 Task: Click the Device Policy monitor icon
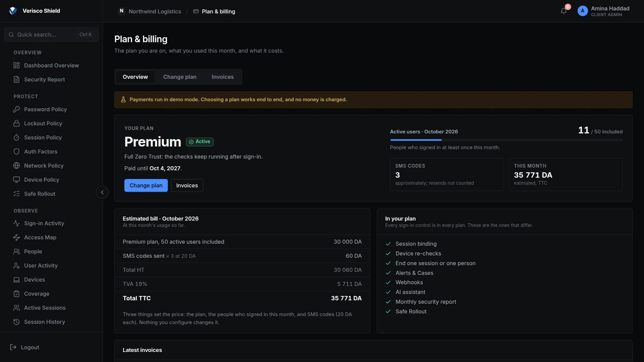click(x=16, y=180)
